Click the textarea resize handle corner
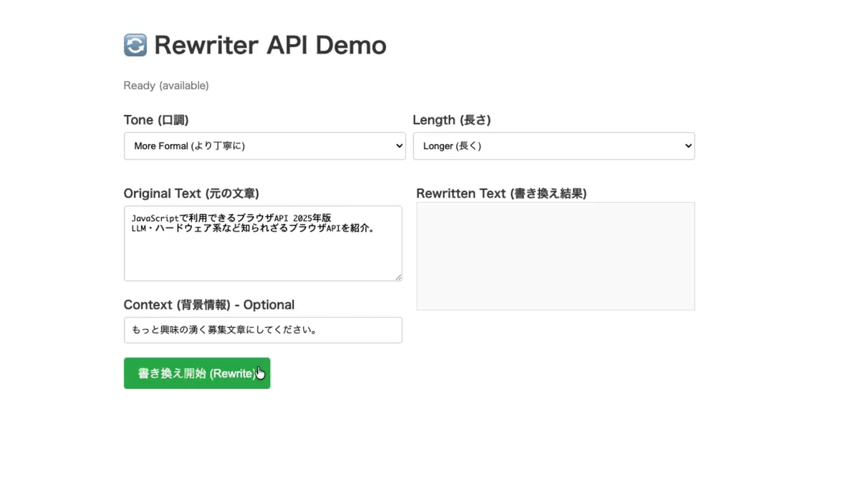868x488 pixels. click(x=398, y=277)
